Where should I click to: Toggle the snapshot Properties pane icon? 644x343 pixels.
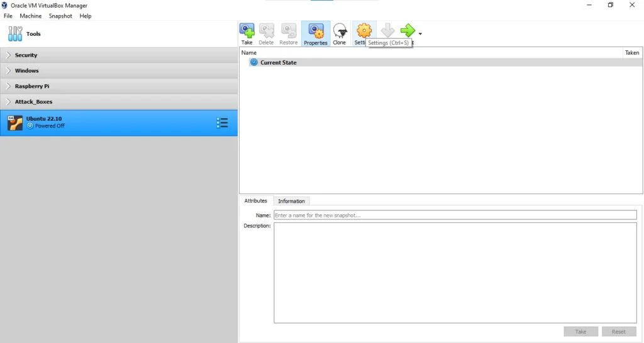tap(316, 31)
